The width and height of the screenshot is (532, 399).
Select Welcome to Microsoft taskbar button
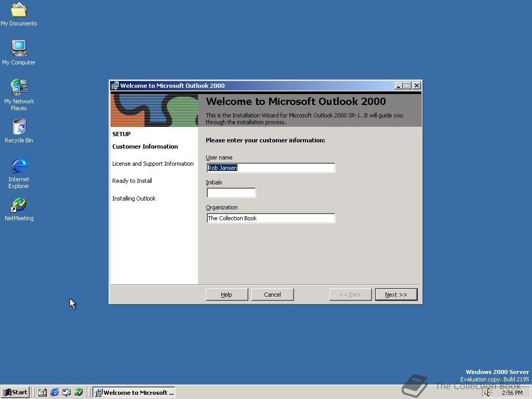click(x=135, y=393)
